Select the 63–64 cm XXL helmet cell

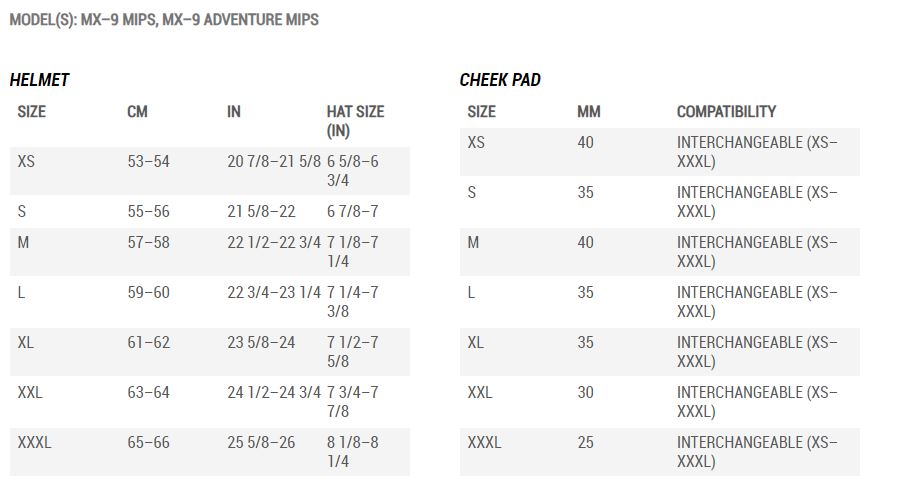[149, 393]
